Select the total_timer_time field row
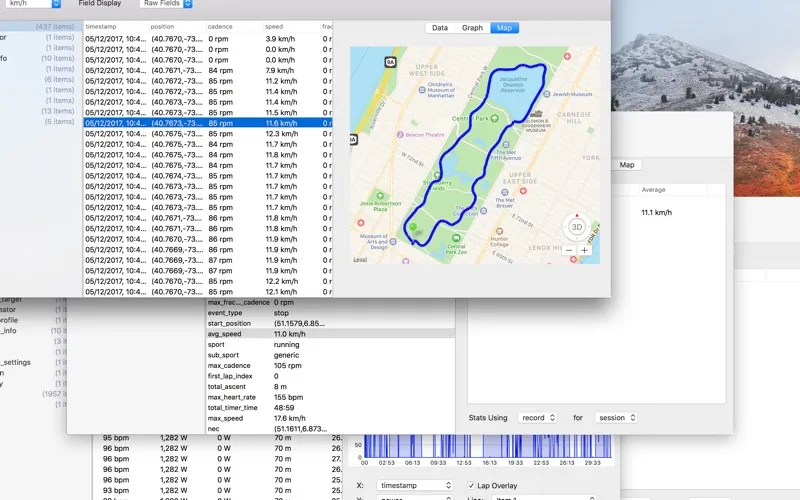The image size is (800, 500). (330, 408)
